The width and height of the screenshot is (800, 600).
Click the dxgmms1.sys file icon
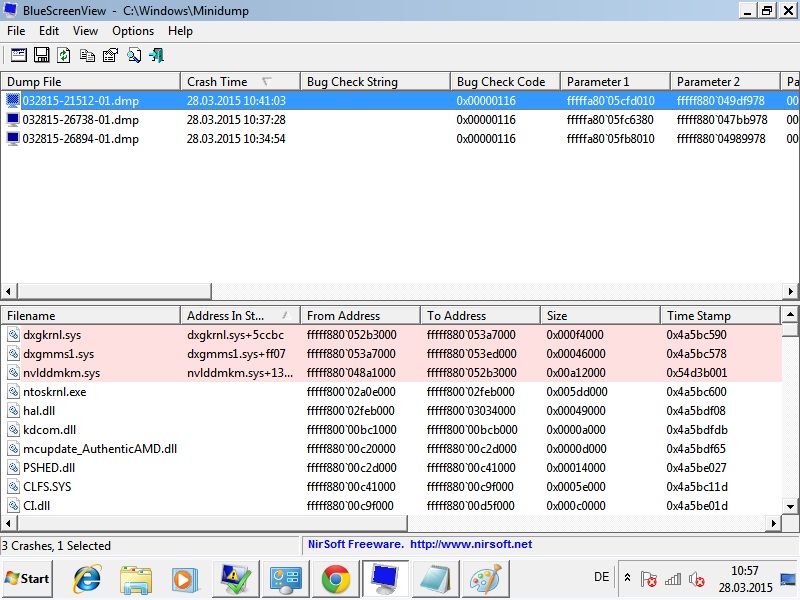coord(14,354)
